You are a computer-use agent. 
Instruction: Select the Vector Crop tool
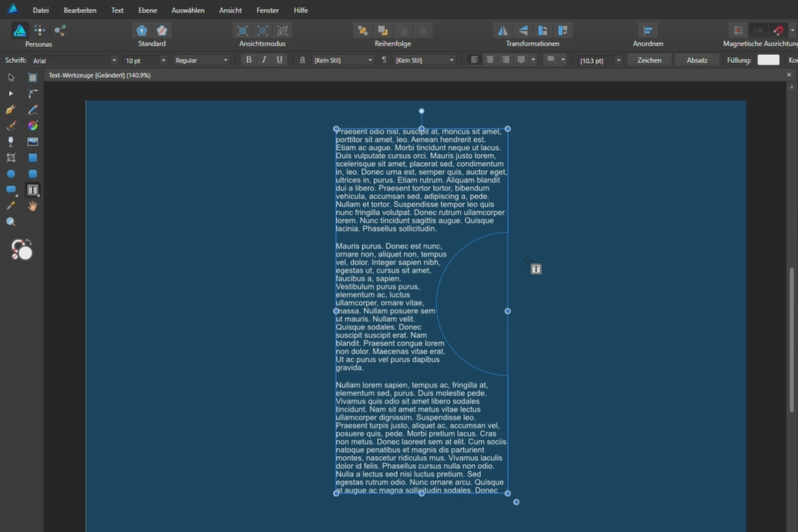coord(11,158)
